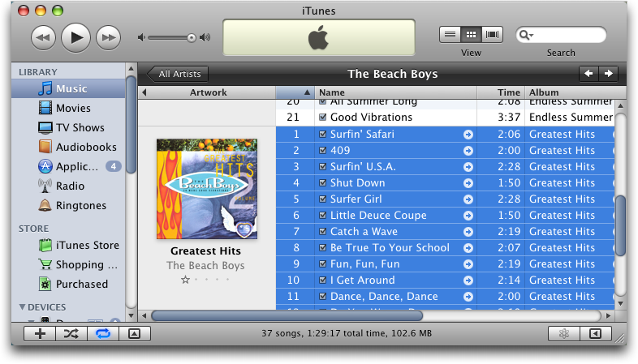This screenshot has width=638, height=364.
Task: Click store arrow next to Surfer Girl
Action: (x=468, y=199)
